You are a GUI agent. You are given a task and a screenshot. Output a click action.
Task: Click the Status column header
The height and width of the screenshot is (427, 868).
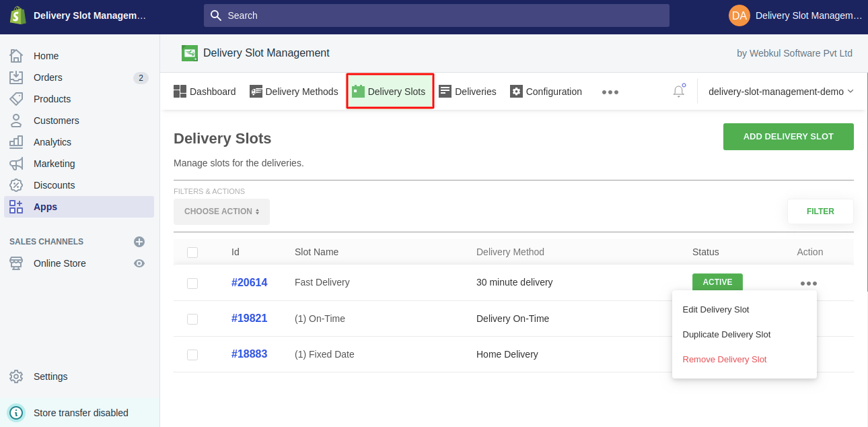[706, 252]
